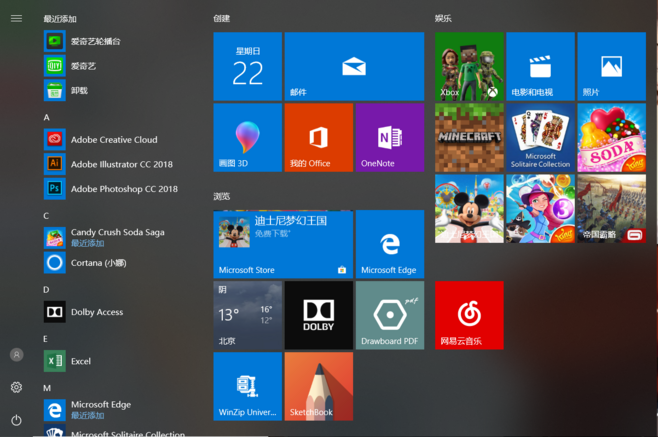Open the 电影和电视 tile
658x437 pixels.
[x=540, y=66]
